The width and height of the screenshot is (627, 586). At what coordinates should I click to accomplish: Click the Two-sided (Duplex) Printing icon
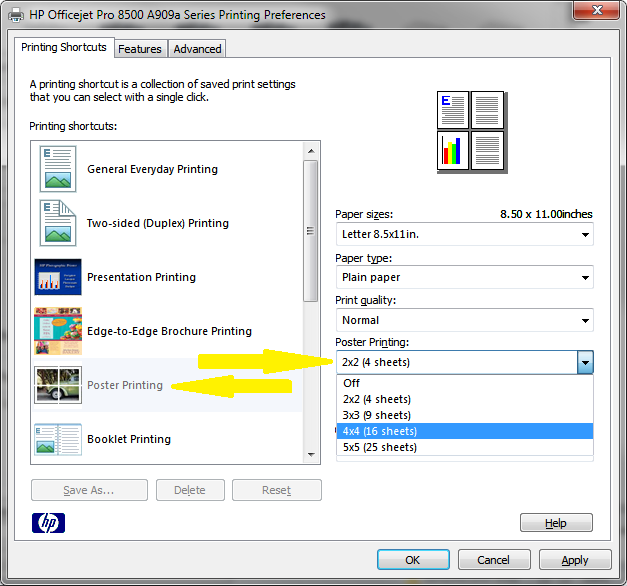coord(58,223)
